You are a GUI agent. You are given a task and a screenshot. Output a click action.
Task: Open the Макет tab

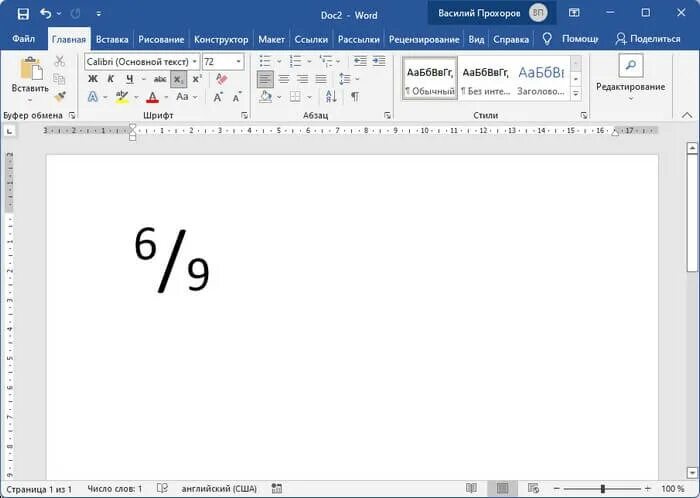point(271,39)
